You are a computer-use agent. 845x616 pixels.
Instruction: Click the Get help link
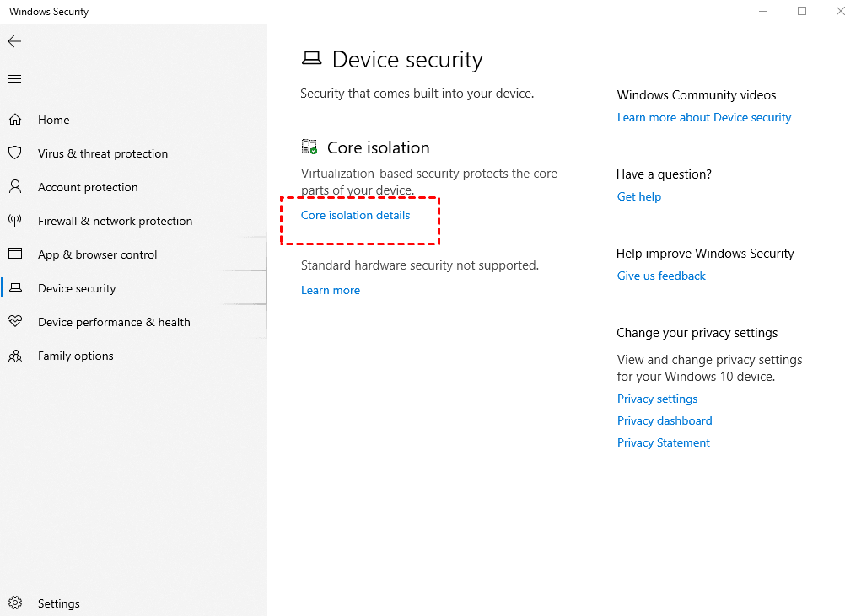click(x=639, y=196)
